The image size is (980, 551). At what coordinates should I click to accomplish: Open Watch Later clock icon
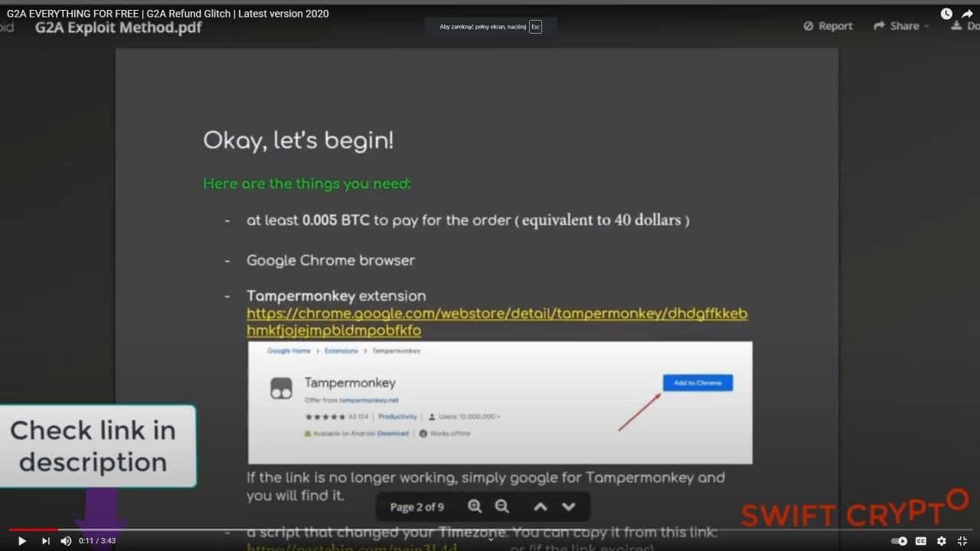(x=946, y=13)
